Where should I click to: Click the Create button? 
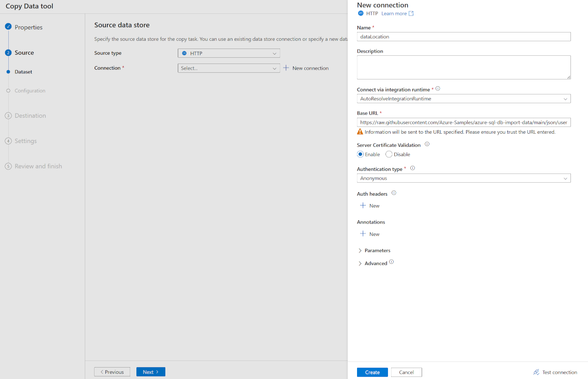click(x=372, y=372)
